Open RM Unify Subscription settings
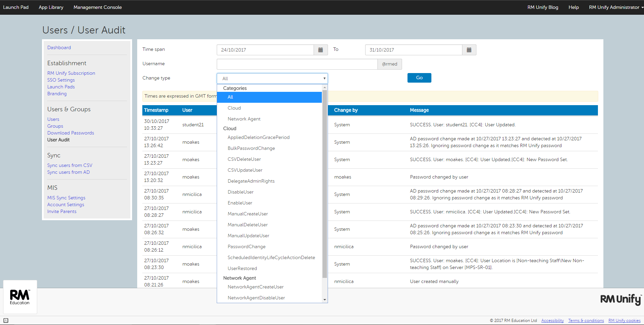 (x=71, y=73)
